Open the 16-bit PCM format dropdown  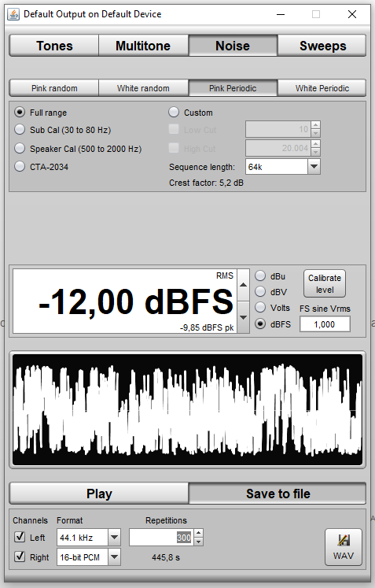tap(114, 557)
